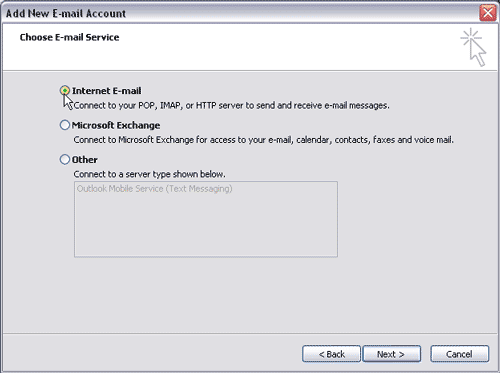Cancel the Add New E-mail Account wizard
500x373 pixels.
(x=459, y=354)
